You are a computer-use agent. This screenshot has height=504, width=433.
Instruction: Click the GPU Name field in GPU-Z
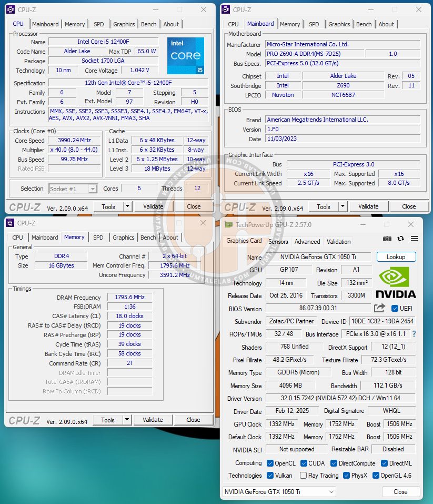318,257
